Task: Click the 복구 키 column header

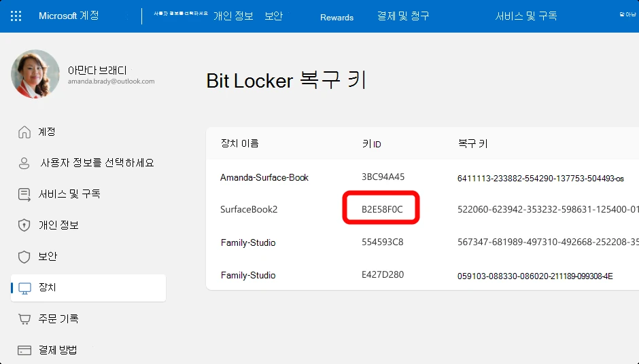Action: (472, 143)
